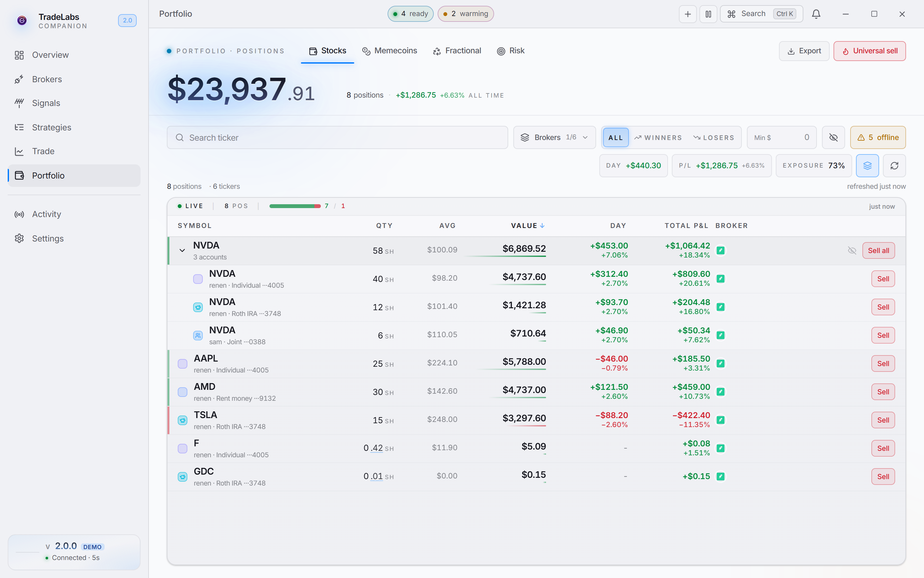The width and height of the screenshot is (924, 578).
Task: Open Brokers in sidebar
Action: click(x=74, y=79)
